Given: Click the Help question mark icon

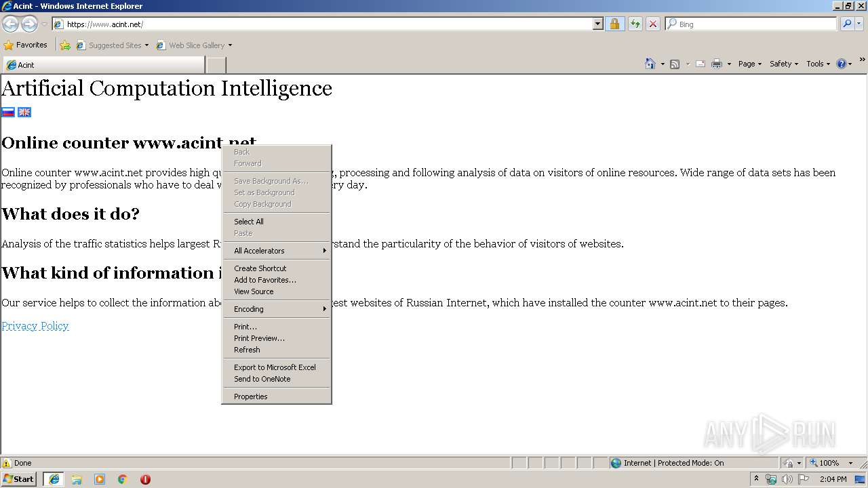Looking at the screenshot, I should (x=842, y=64).
